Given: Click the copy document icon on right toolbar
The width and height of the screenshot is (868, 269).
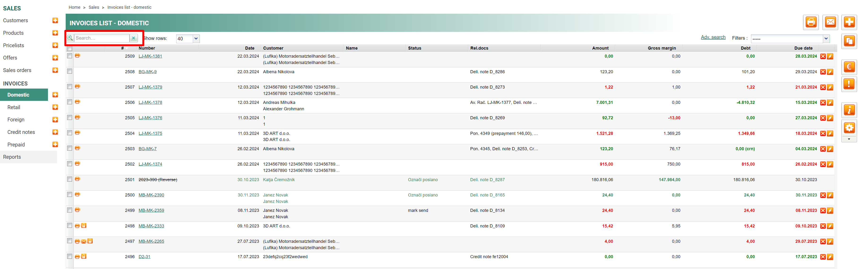Looking at the screenshot, I should click(849, 41).
